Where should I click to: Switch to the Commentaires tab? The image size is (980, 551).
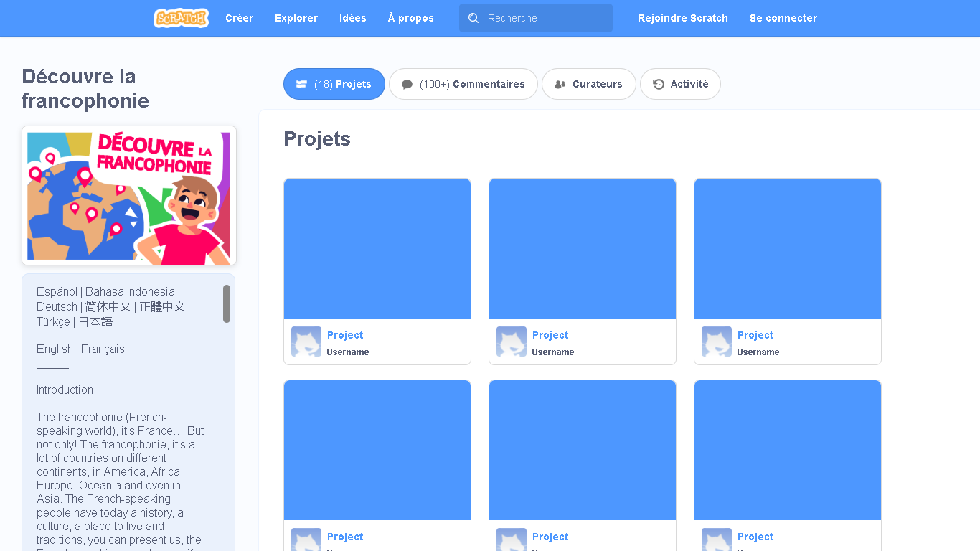coord(463,84)
